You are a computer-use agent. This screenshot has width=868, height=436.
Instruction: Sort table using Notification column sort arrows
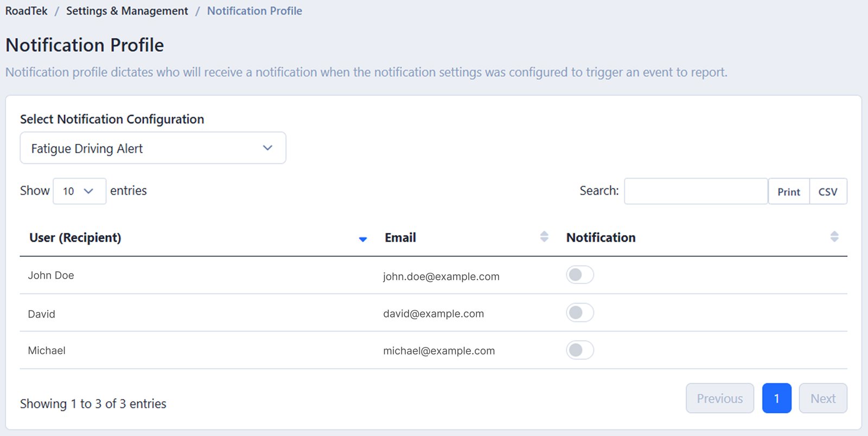pyautogui.click(x=834, y=236)
